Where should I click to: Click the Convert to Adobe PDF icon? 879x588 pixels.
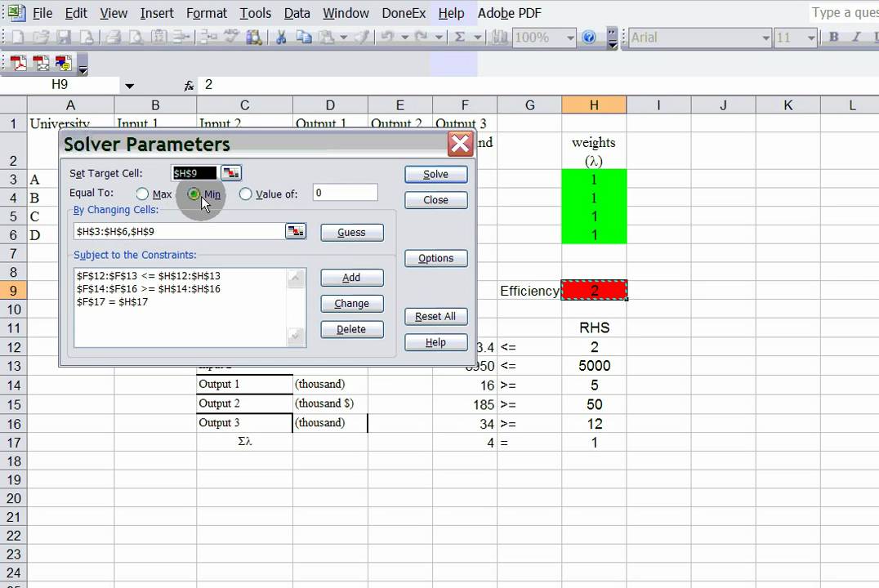pyautogui.click(x=19, y=64)
